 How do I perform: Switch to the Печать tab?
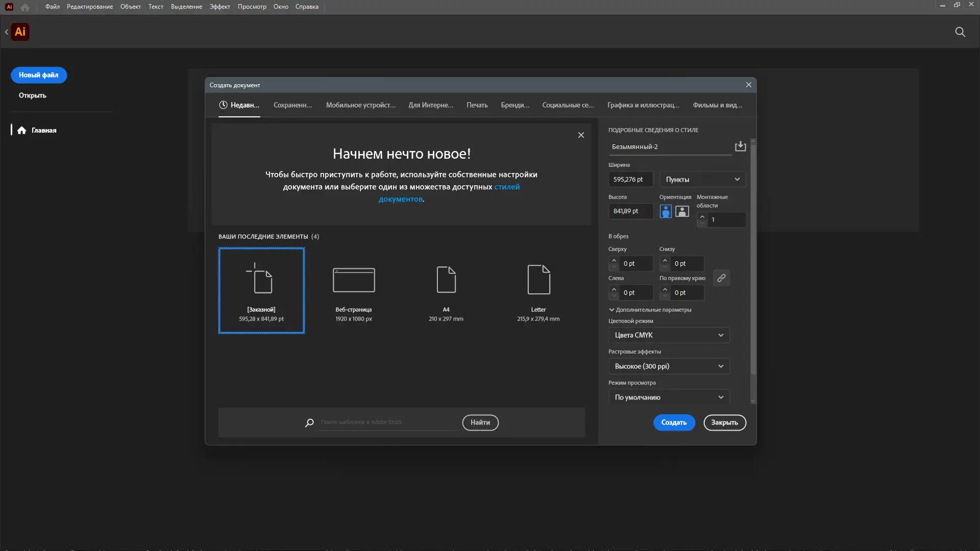[477, 105]
